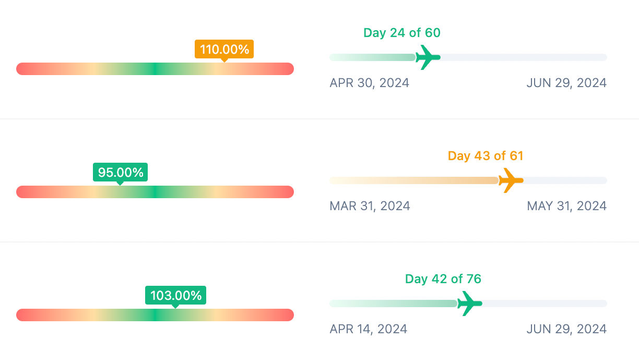Click the gradient bar under 110.00%
This screenshot has width=639, height=364.
pos(155,69)
